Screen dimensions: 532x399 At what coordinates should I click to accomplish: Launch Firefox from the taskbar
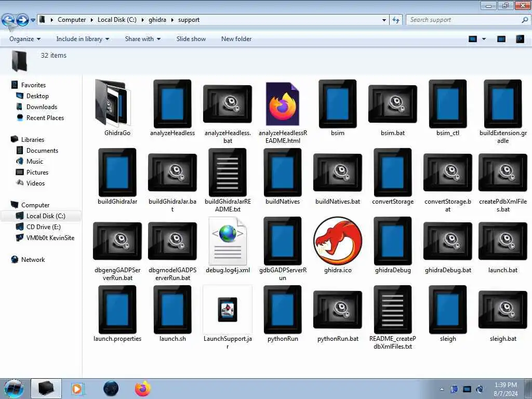pyautogui.click(x=143, y=389)
